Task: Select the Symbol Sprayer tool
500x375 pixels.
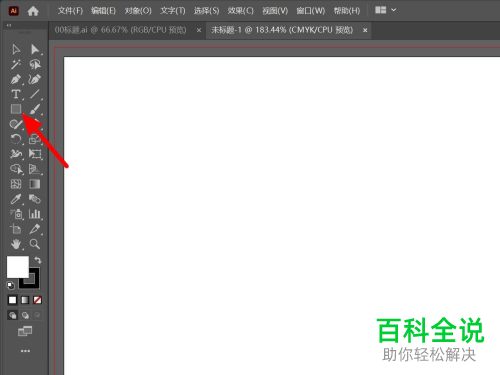Action: click(16, 214)
